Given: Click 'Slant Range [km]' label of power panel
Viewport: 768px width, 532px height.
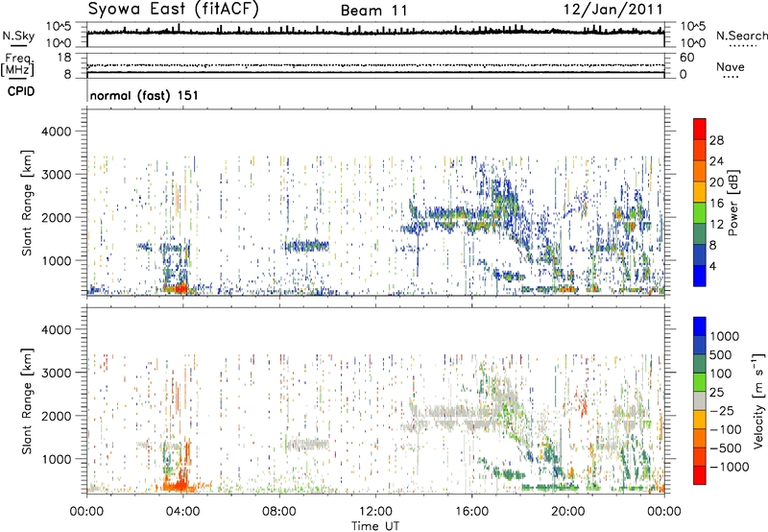Looking at the screenshot, I should click(x=27, y=203).
